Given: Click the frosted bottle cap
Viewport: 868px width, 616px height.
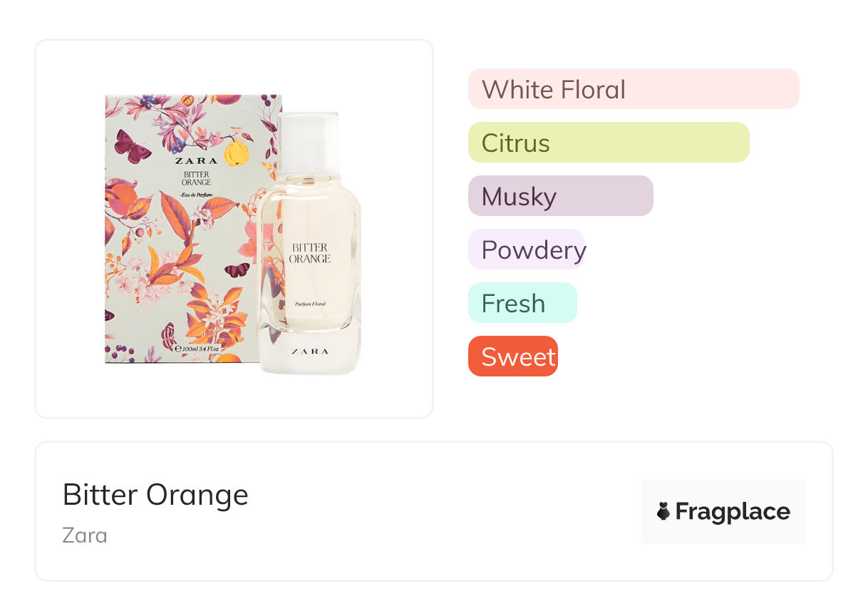Looking at the screenshot, I should pyautogui.click(x=309, y=140).
